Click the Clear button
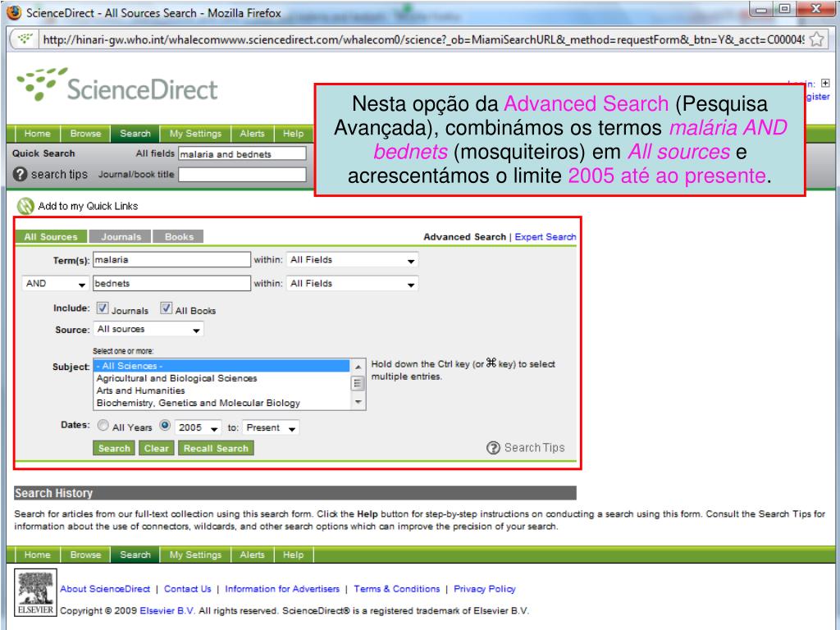Image resolution: width=840 pixels, height=630 pixels. [157, 449]
